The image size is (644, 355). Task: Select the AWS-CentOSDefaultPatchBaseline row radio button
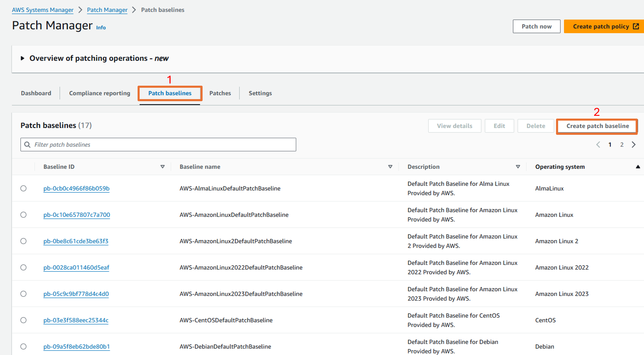pyautogui.click(x=24, y=320)
